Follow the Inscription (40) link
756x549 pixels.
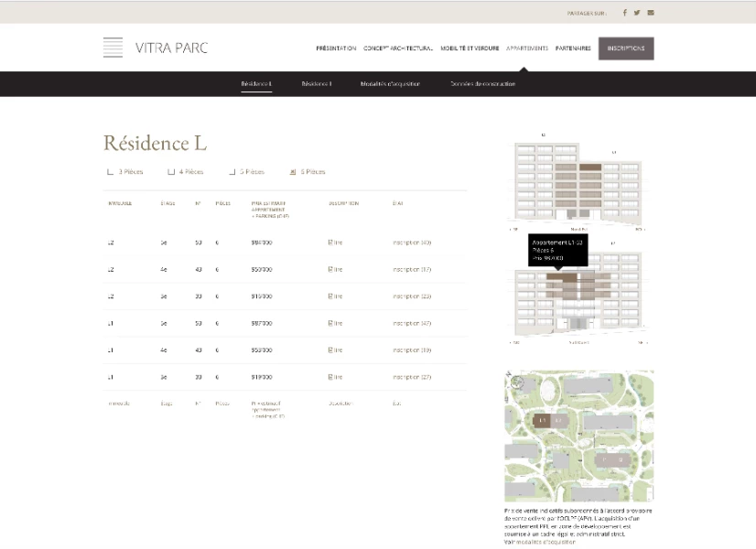click(x=411, y=243)
